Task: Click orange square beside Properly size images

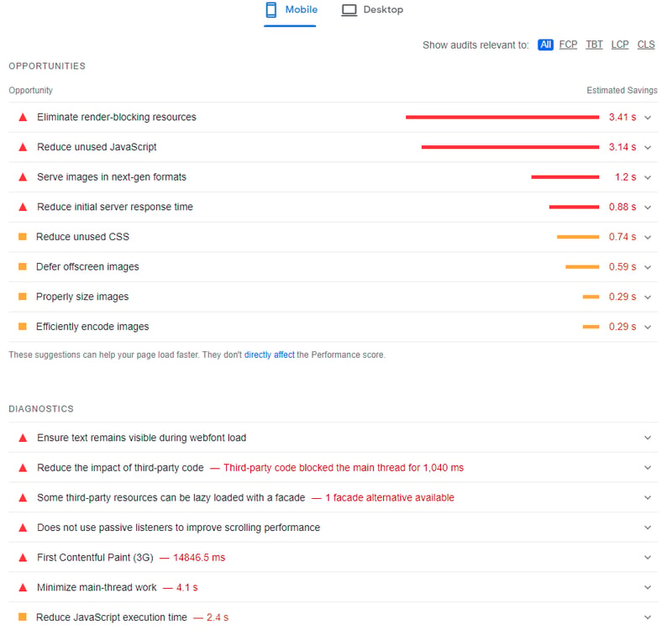Action: click(23, 297)
